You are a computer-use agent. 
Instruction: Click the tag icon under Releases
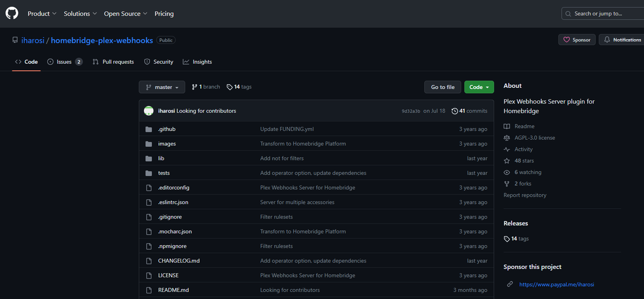point(507,239)
